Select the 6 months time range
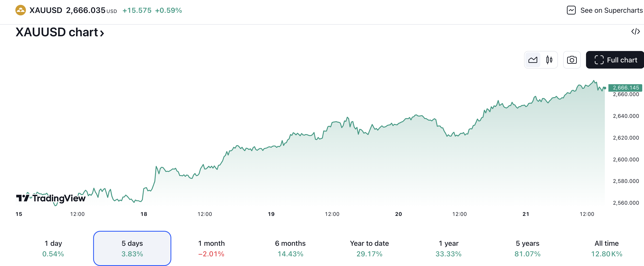Viewport: 644px width, 266px height. [290, 248]
